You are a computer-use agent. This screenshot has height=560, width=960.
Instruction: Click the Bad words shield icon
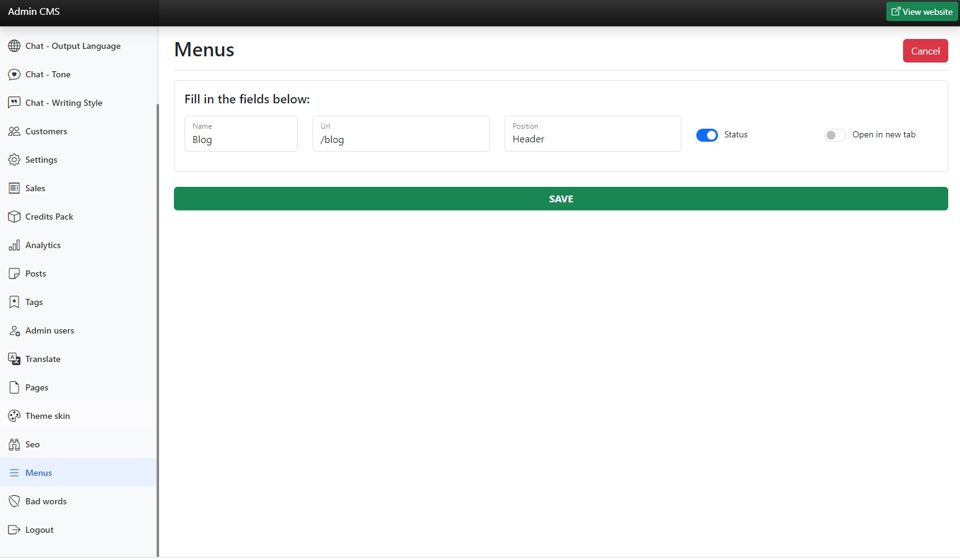[14, 501]
